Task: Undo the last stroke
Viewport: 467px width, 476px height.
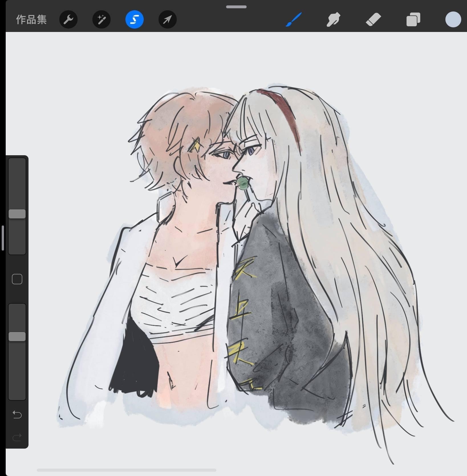Action: point(17,414)
